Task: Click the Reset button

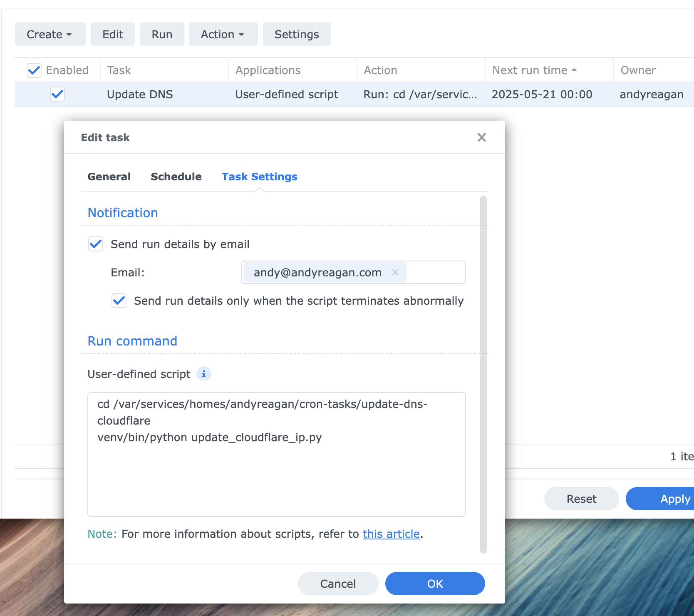Action: tap(581, 499)
